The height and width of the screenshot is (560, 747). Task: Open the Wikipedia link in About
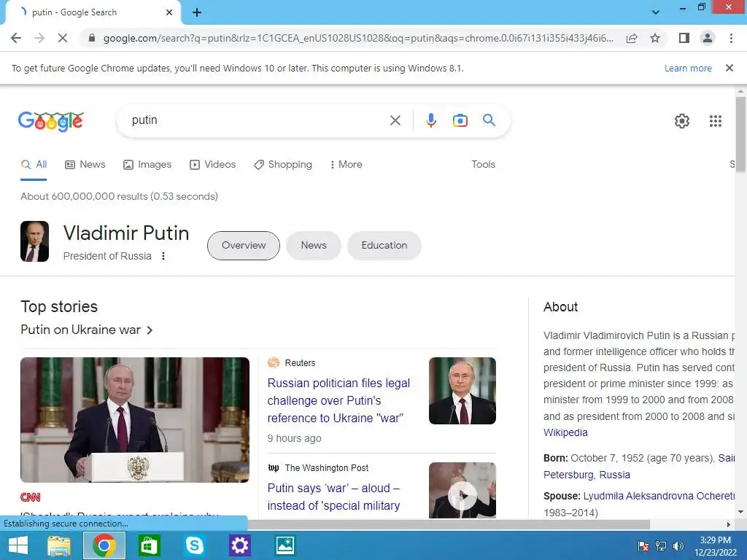(565, 433)
